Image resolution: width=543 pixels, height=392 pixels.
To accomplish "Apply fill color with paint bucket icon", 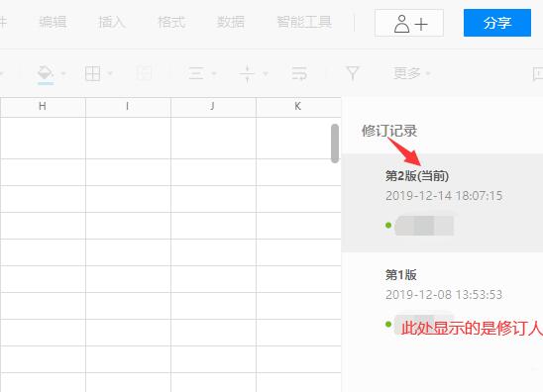I will tap(46, 72).
